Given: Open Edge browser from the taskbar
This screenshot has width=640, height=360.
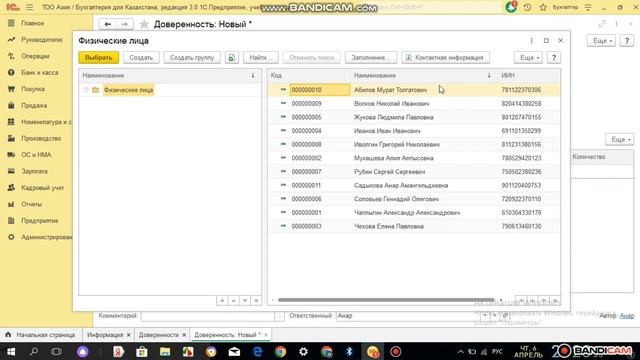Looking at the screenshot, I should click(x=258, y=351).
